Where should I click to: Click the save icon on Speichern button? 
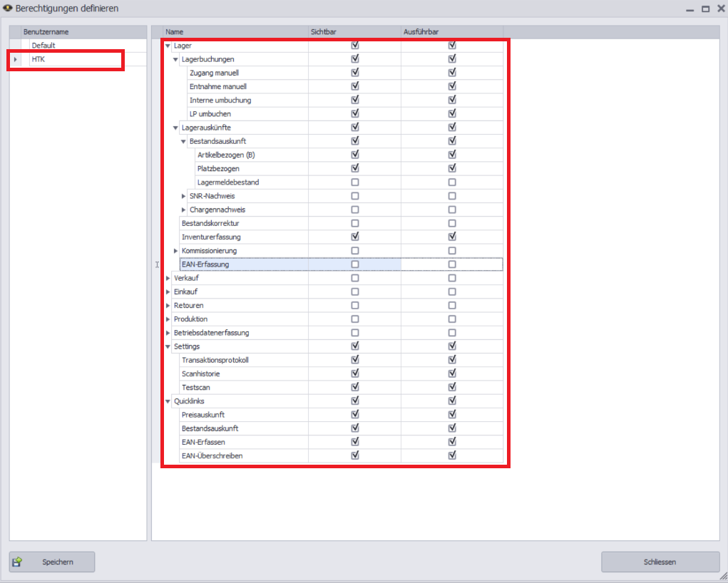coord(17,562)
